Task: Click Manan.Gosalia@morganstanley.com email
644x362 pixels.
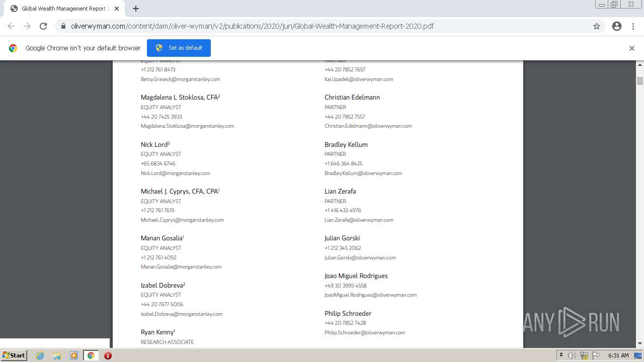Action: [x=181, y=266]
